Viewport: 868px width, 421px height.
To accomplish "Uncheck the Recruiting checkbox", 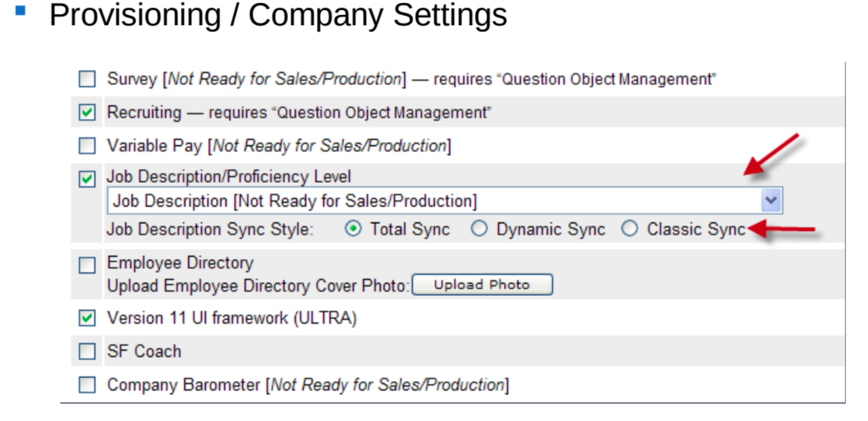I will tap(87, 113).
